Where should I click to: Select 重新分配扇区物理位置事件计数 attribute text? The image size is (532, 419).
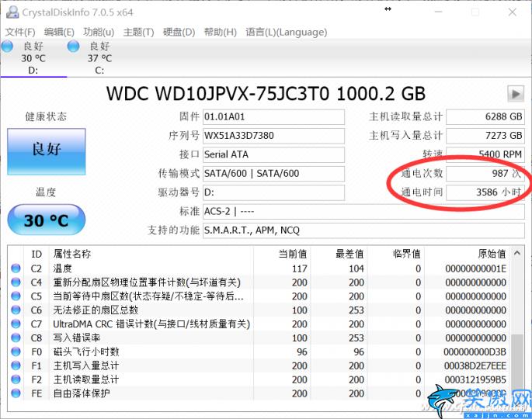(x=147, y=282)
